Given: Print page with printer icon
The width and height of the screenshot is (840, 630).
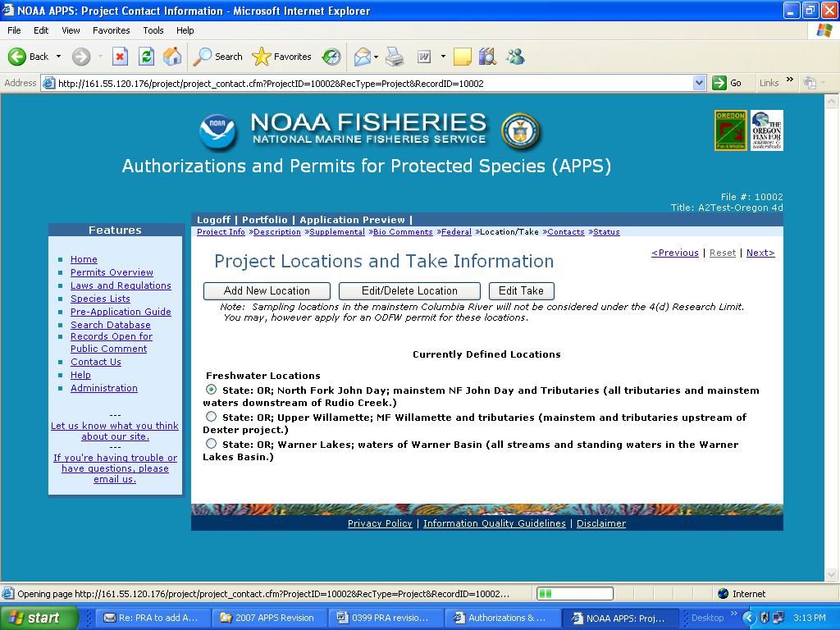Looking at the screenshot, I should click(395, 57).
